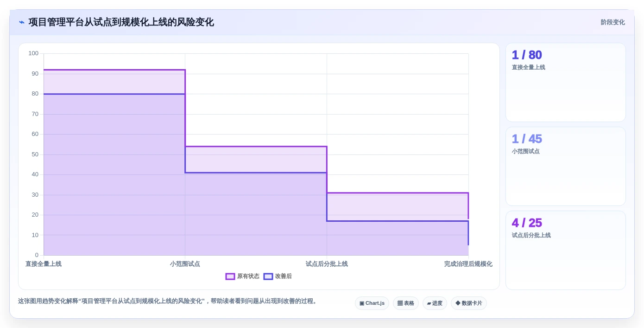Click the value 1 / 45 text
This screenshot has height=328, width=644.
pos(527,139)
